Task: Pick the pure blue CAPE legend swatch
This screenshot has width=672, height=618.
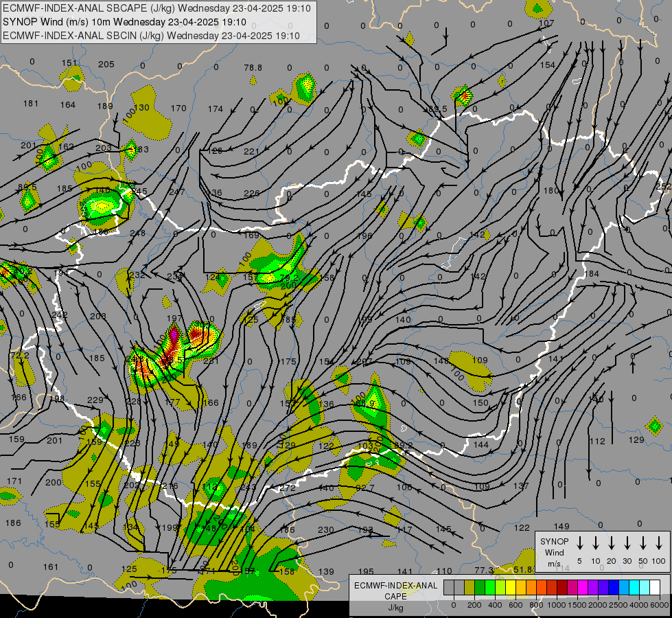Action: (614, 587)
